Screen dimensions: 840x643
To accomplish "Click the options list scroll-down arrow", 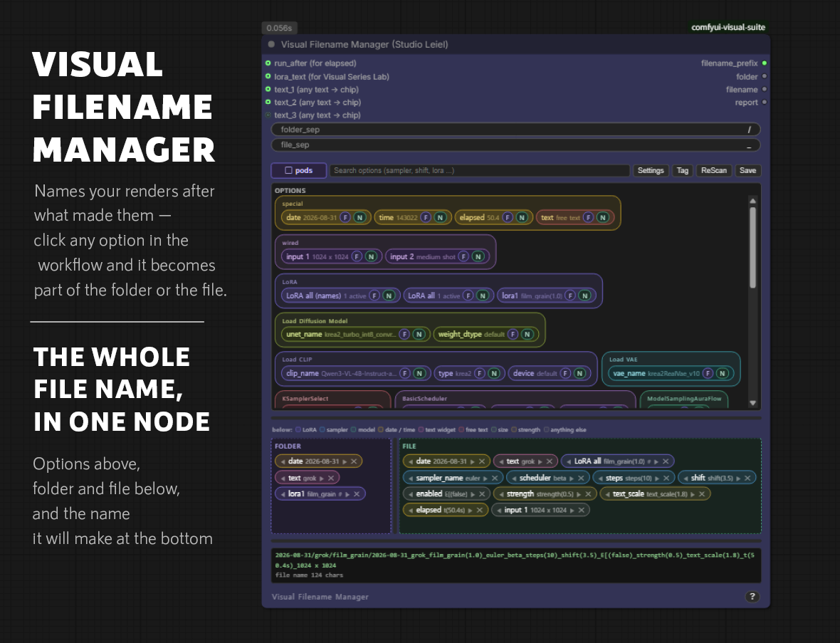I will click(x=752, y=403).
